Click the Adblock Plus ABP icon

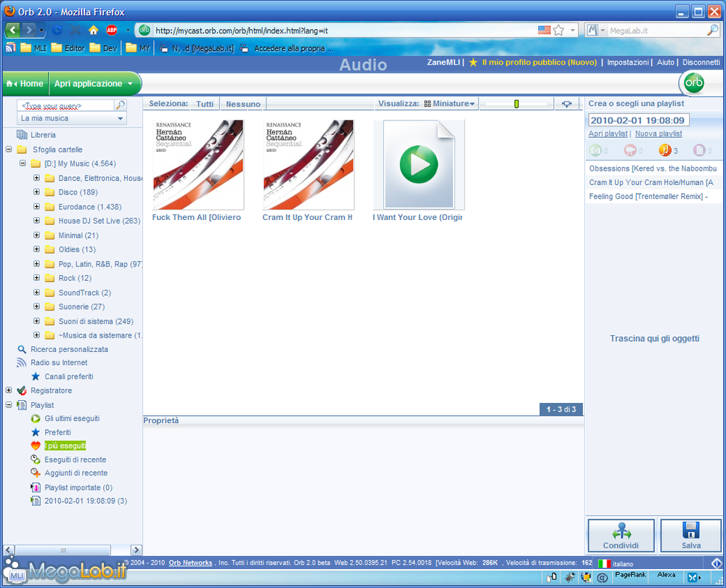[112, 30]
